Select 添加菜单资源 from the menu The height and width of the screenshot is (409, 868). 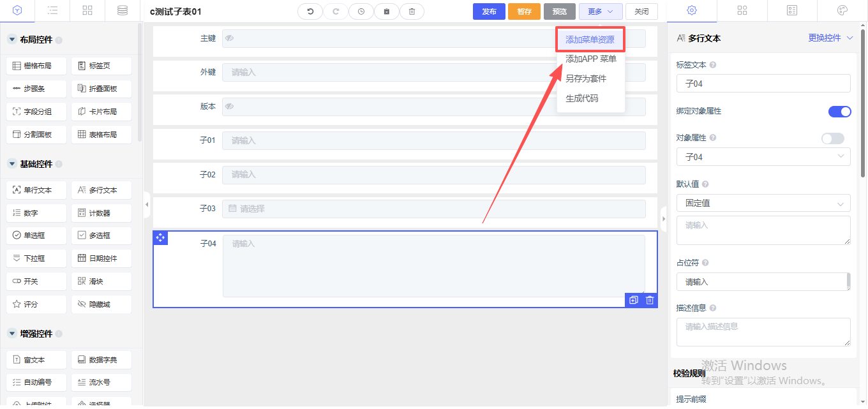pyautogui.click(x=590, y=40)
